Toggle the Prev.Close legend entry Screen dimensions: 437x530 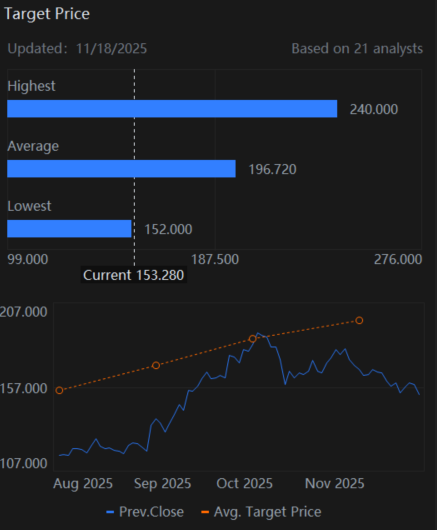point(145,512)
